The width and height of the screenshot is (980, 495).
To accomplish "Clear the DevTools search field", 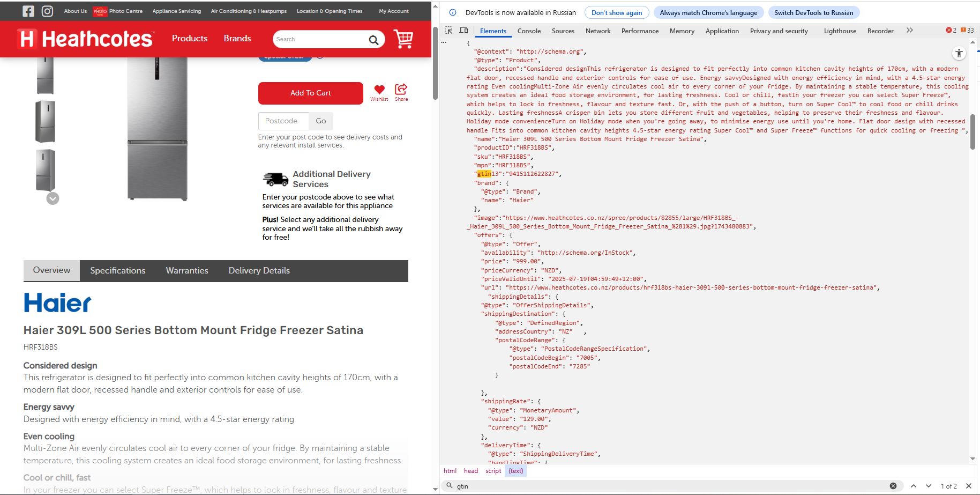I will pyautogui.click(x=893, y=486).
